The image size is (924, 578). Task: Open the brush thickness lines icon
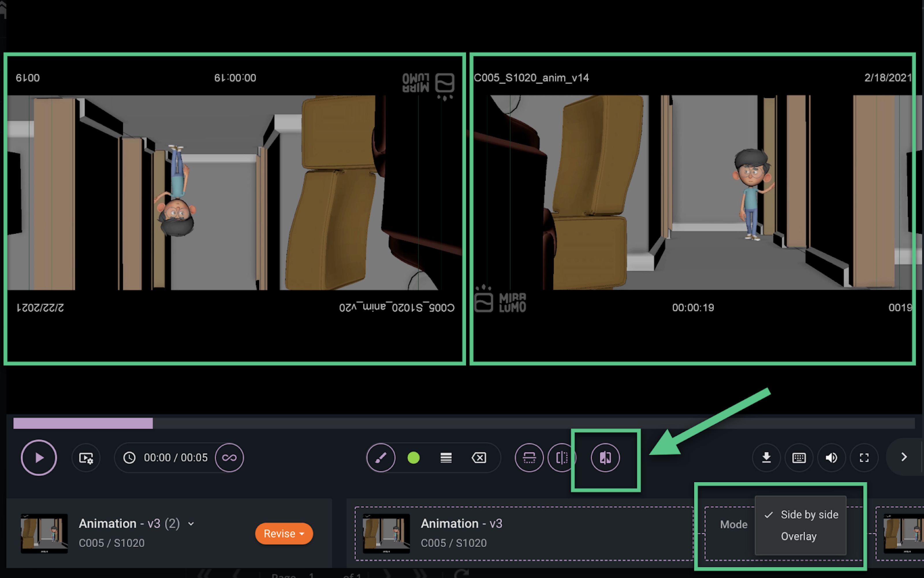click(446, 458)
